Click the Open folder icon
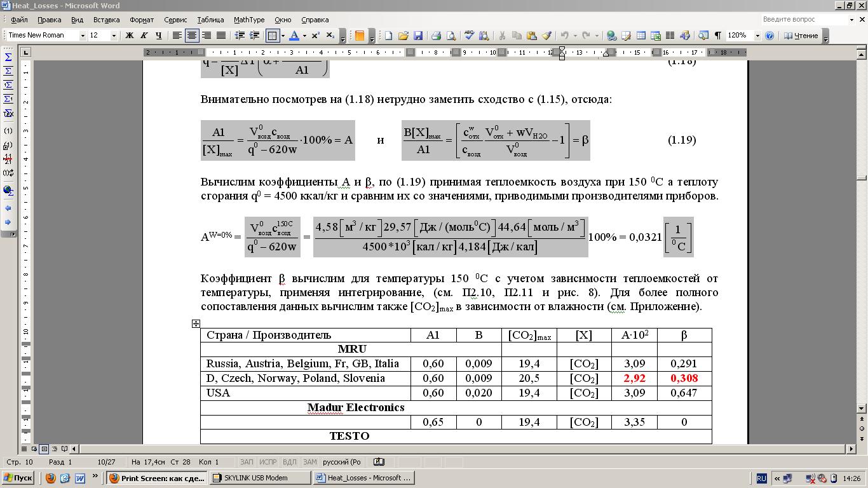Viewport: 868px width, 488px height. 403,36
